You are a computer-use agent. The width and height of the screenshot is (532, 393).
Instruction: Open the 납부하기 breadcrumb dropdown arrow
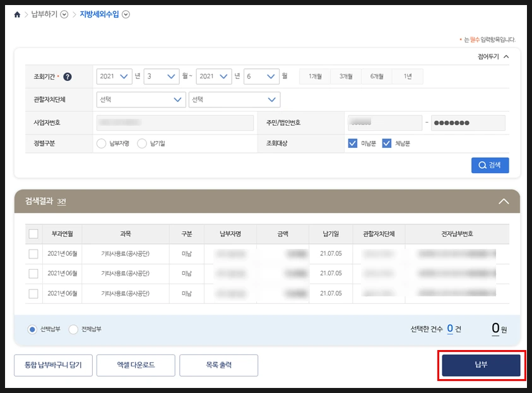click(x=64, y=14)
